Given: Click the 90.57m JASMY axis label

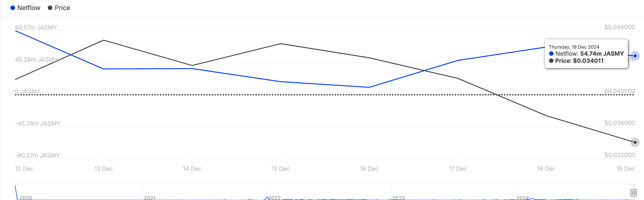Looking at the screenshot, I should pyautogui.click(x=36, y=28).
